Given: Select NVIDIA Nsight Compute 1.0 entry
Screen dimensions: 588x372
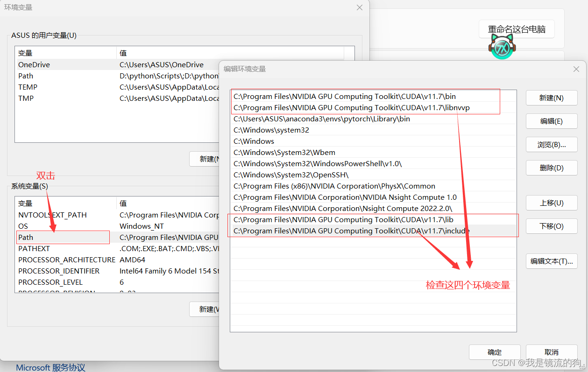Looking at the screenshot, I should [x=374, y=197].
